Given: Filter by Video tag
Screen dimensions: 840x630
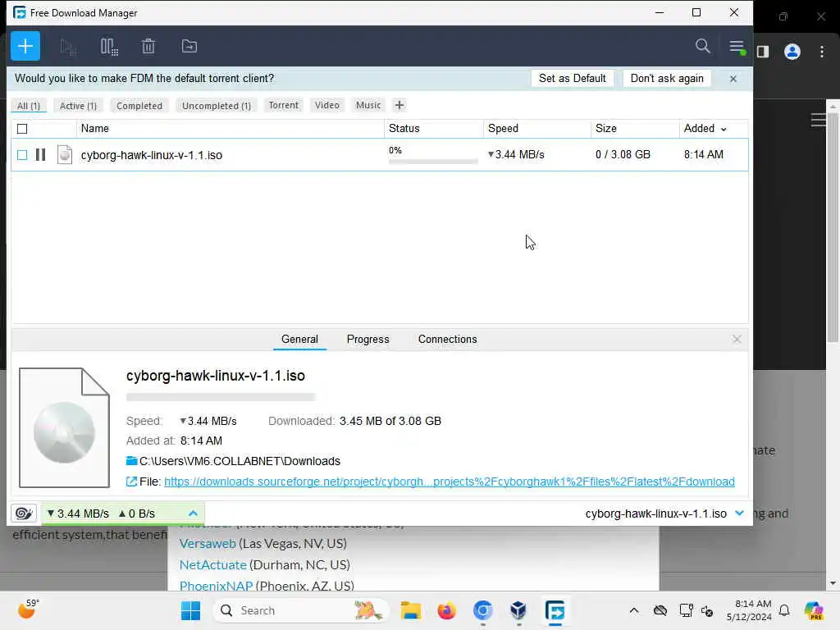Looking at the screenshot, I should click(x=326, y=105).
